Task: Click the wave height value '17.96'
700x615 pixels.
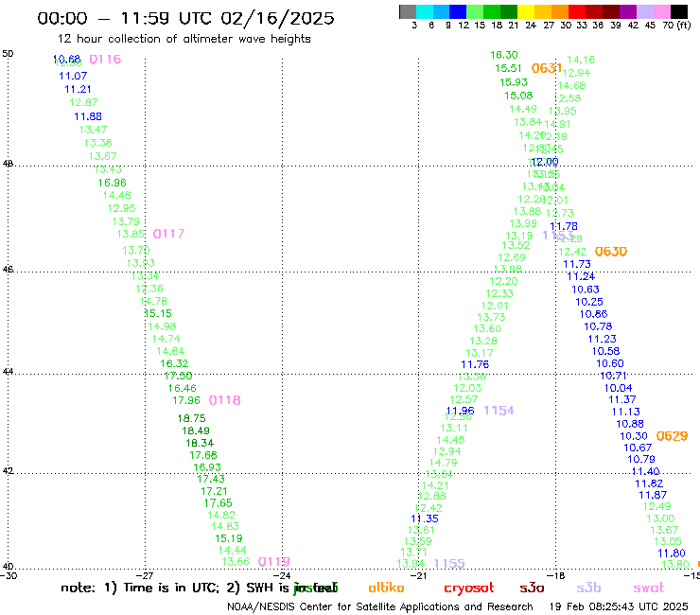Action: 186,400
